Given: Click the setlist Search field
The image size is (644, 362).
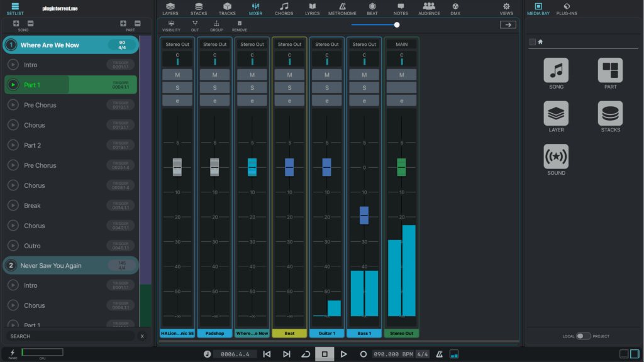Looking at the screenshot, I should click(70, 336).
